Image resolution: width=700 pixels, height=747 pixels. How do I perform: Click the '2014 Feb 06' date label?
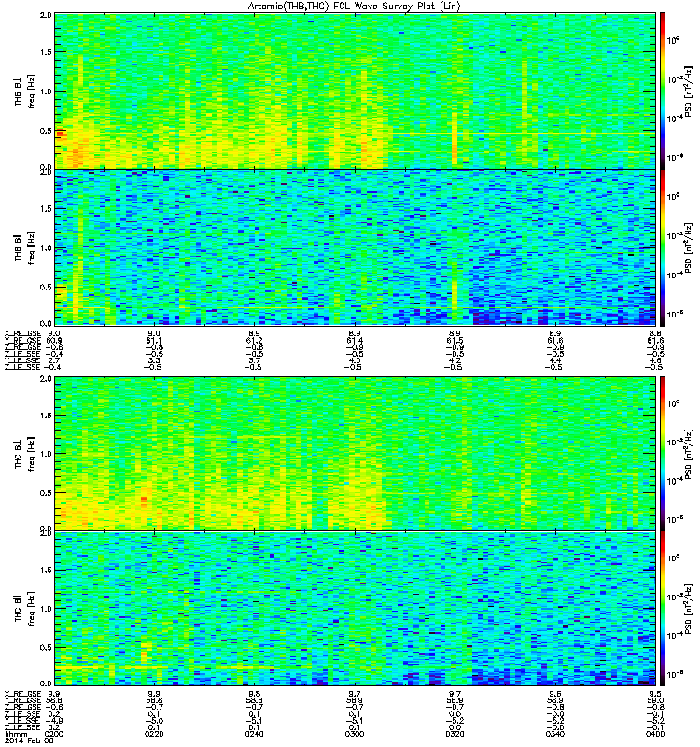[x=29, y=740]
